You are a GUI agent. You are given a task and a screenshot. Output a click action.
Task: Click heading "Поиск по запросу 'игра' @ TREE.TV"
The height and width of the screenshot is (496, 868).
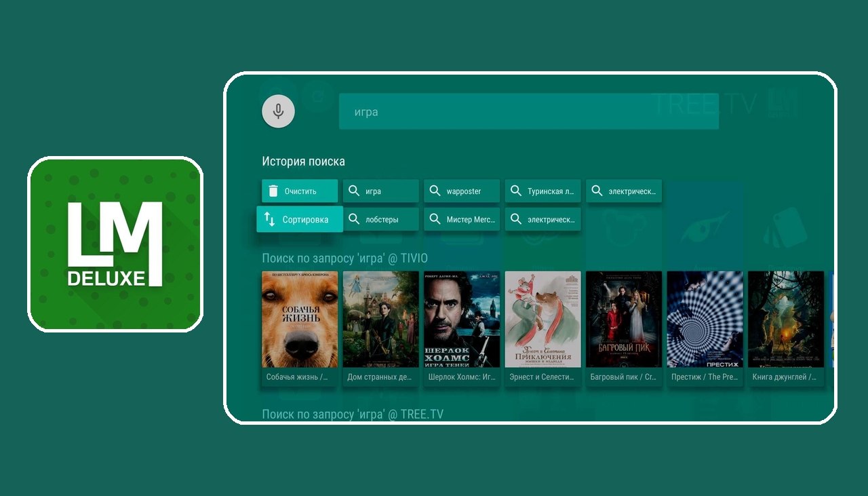click(x=353, y=414)
